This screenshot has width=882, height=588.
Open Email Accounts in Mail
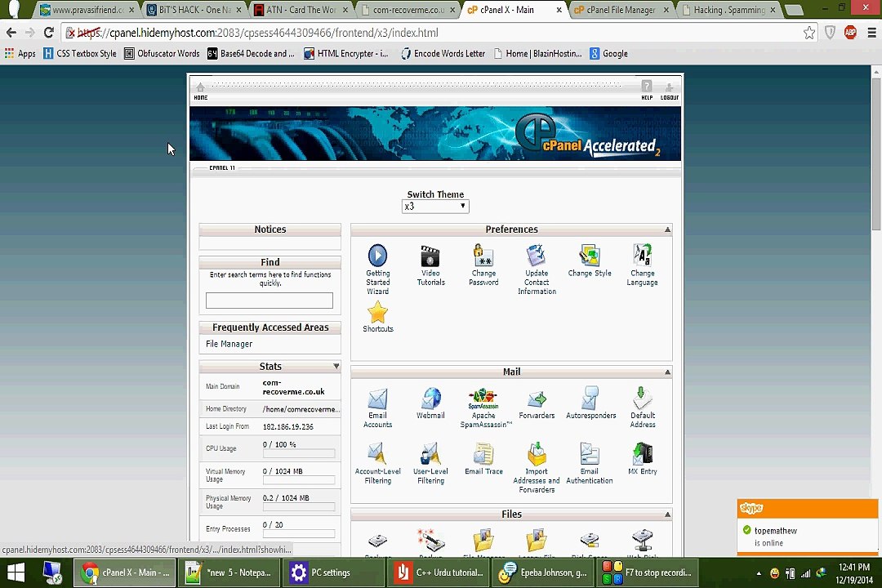coord(377,399)
